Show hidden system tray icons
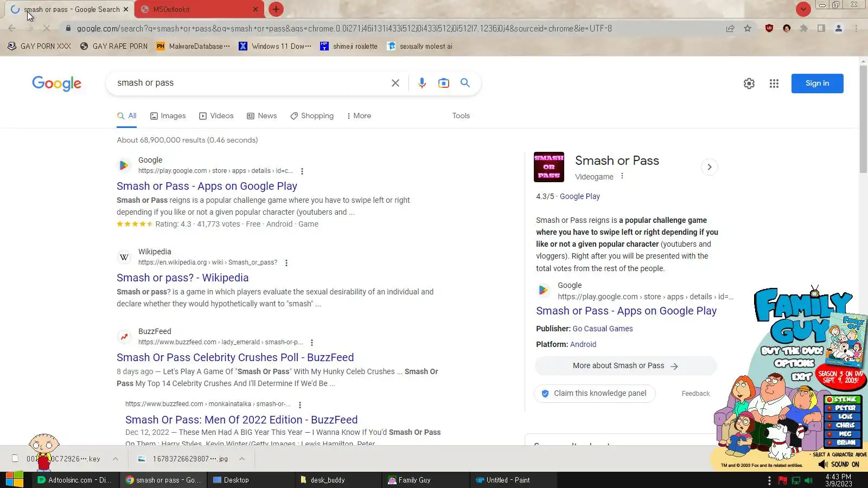This screenshot has height=488, width=868. click(x=769, y=480)
